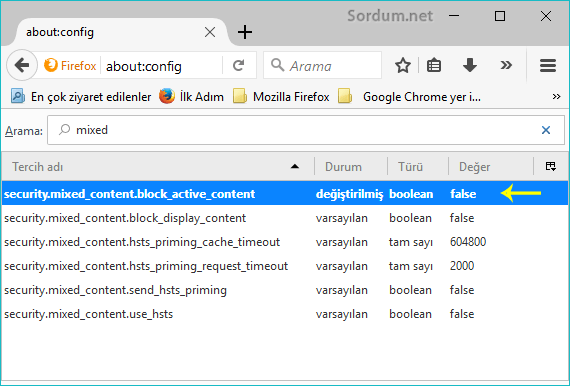Click the icon beside En çok ziyaret edilenler
The image size is (570, 386).
pos(18,97)
